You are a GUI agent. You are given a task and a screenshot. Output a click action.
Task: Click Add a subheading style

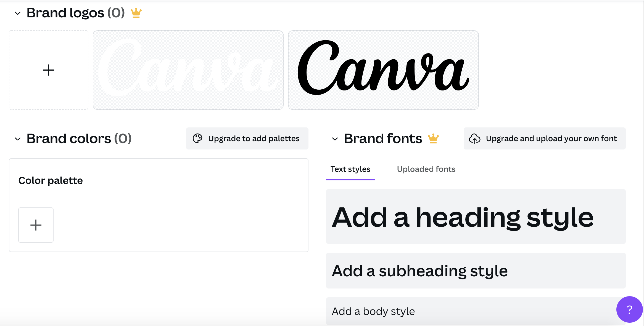tap(476, 271)
